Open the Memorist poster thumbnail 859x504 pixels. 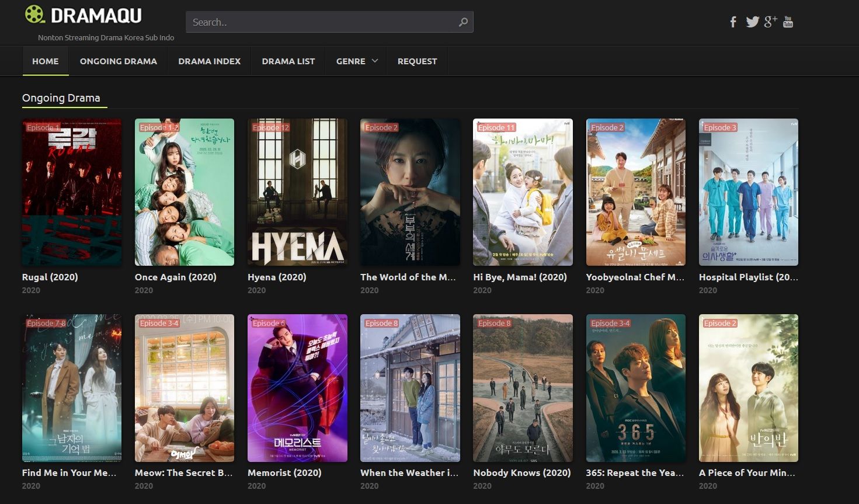pos(297,388)
